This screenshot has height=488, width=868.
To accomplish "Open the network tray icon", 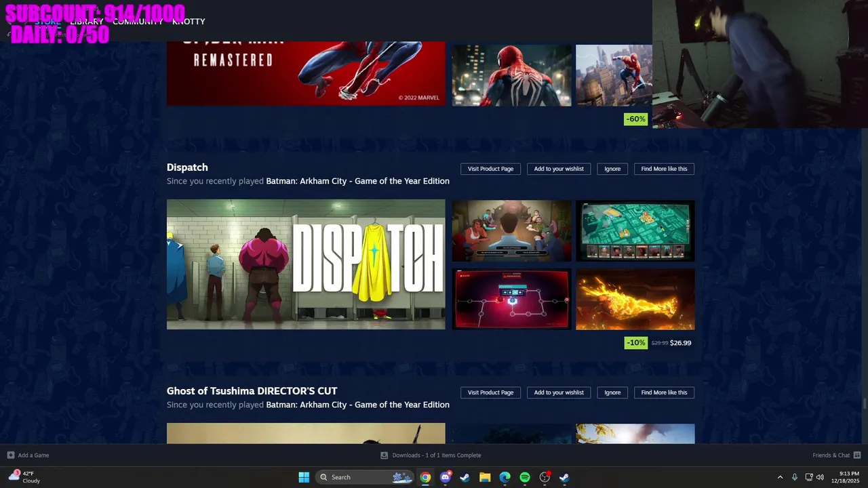I will (x=808, y=477).
